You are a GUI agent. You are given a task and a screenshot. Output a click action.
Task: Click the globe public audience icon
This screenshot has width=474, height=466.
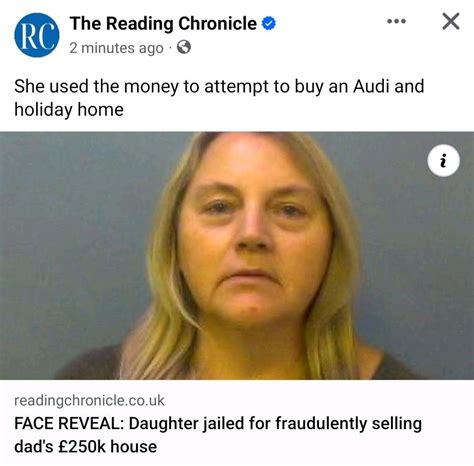click(184, 47)
